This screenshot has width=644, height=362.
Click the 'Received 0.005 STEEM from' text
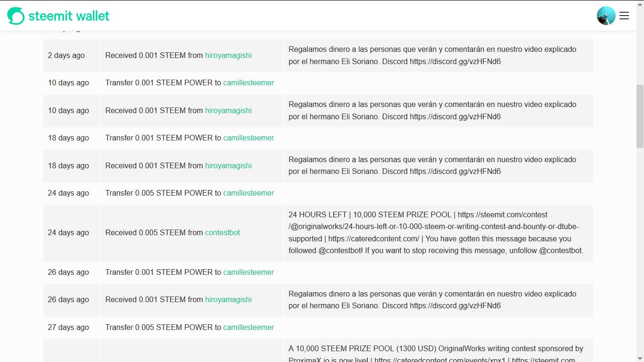pos(154,232)
